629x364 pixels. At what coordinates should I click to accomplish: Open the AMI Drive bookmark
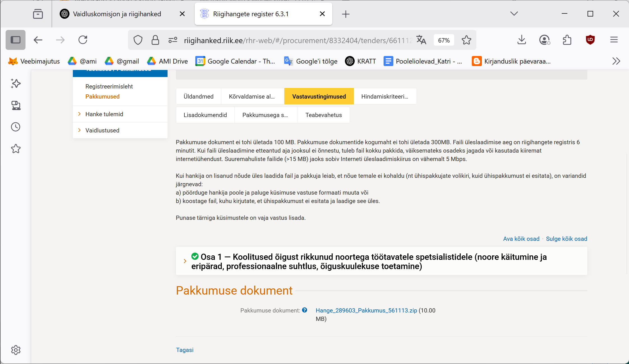[167, 61]
